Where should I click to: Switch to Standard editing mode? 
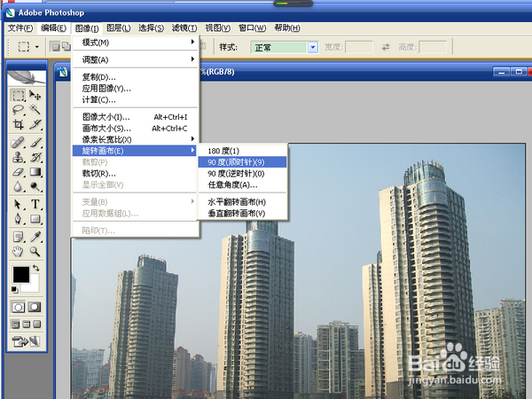(x=19, y=308)
